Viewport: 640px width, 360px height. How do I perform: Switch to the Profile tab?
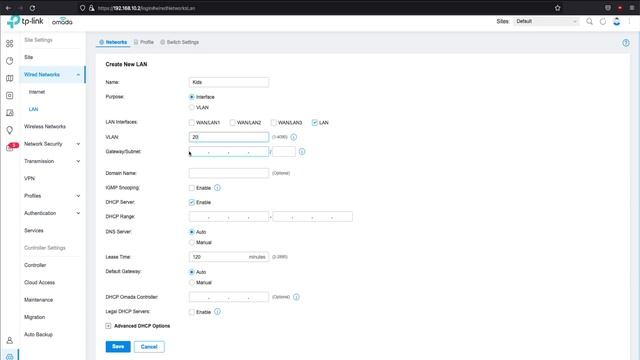(144, 42)
